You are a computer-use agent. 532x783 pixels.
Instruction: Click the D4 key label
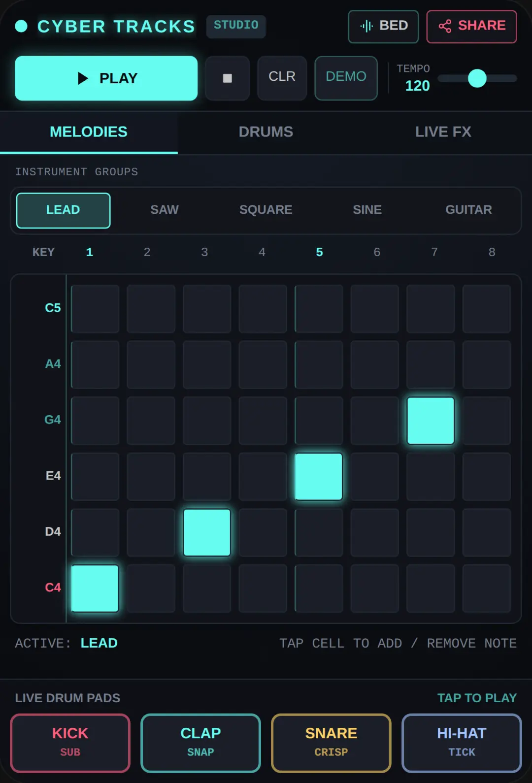tap(53, 532)
